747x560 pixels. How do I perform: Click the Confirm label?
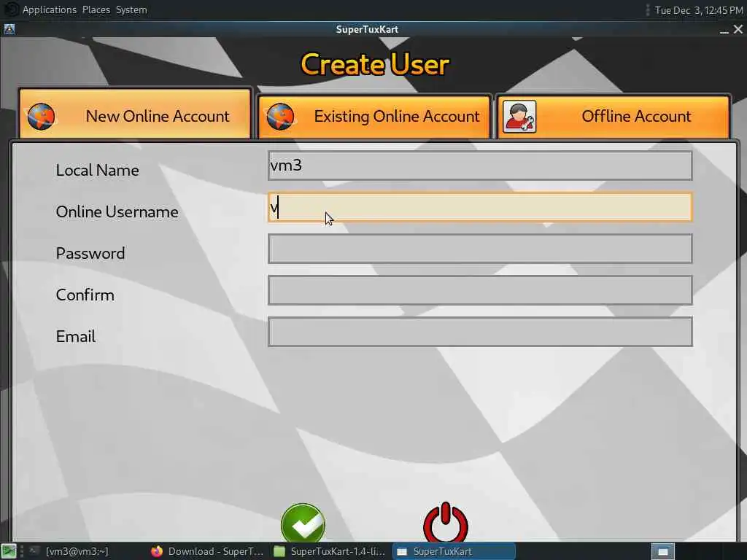tap(85, 295)
